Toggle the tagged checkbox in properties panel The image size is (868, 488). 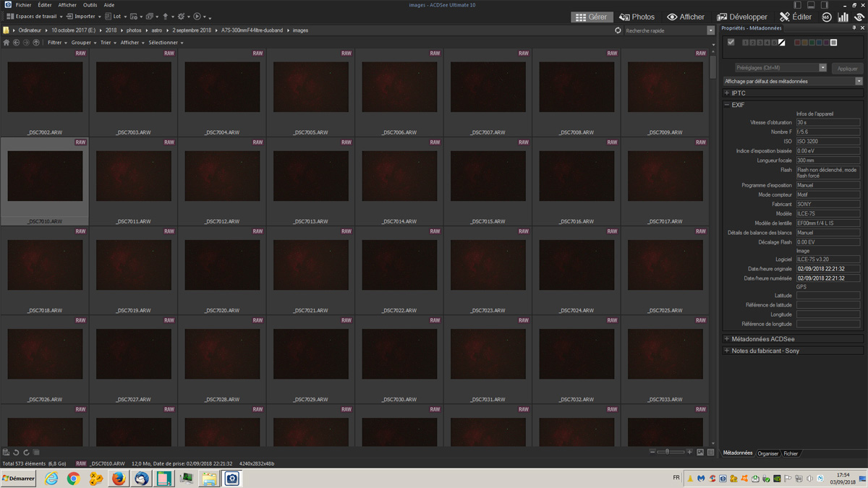[731, 43]
